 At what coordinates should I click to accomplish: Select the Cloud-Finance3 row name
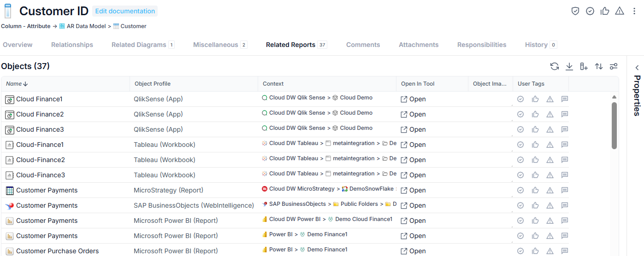click(41, 175)
